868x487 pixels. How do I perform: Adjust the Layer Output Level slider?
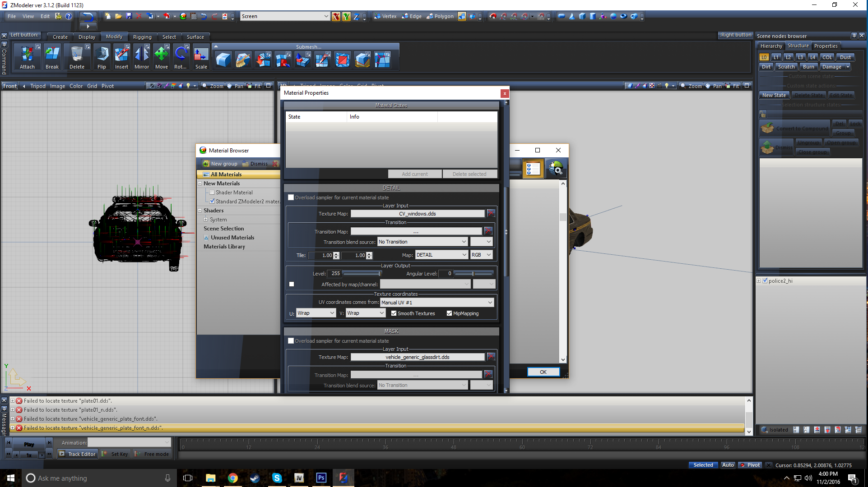click(x=362, y=273)
